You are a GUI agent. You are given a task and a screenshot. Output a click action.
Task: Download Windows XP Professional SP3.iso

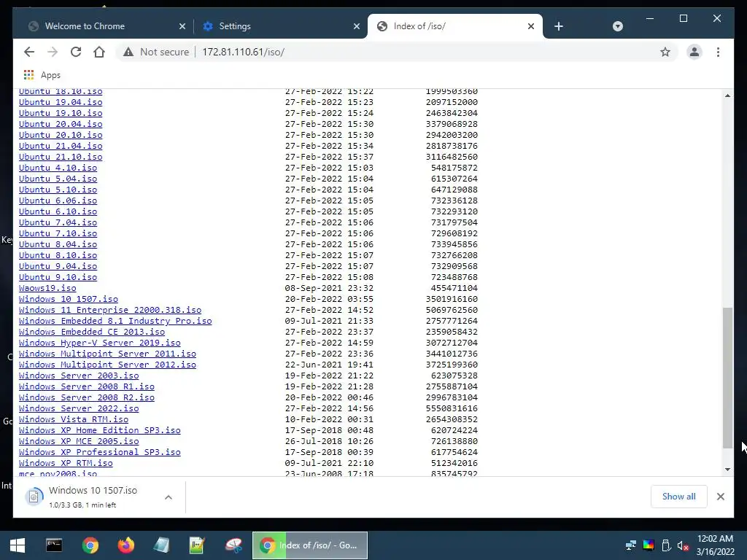[x=99, y=452]
